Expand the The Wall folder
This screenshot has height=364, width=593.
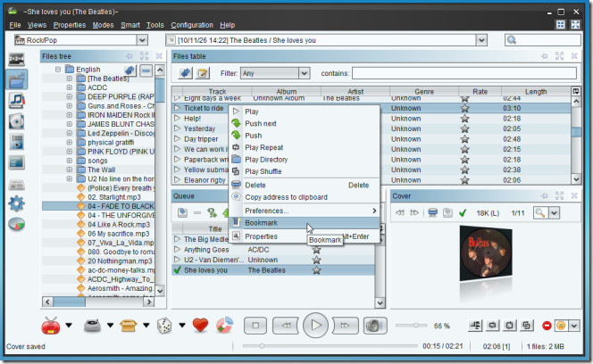coord(69,170)
